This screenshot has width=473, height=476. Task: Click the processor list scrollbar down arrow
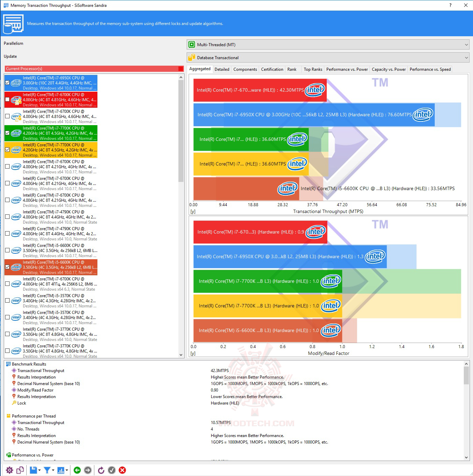click(181, 355)
